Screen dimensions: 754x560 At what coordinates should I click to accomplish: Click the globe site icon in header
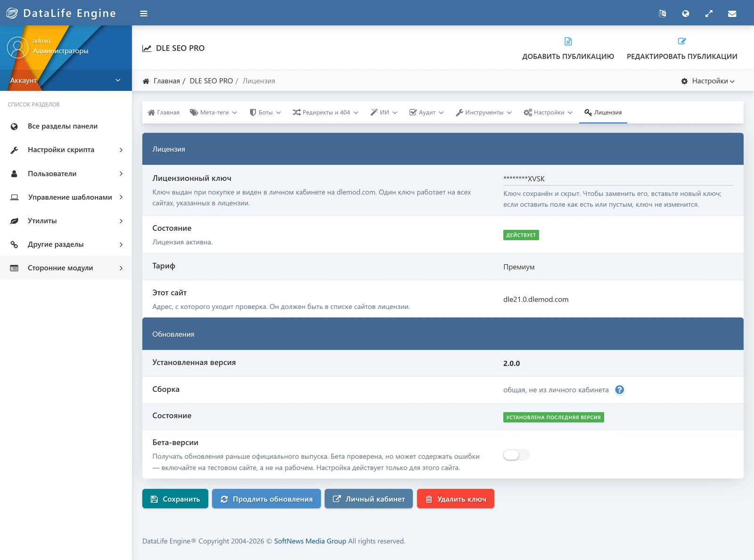tap(686, 14)
